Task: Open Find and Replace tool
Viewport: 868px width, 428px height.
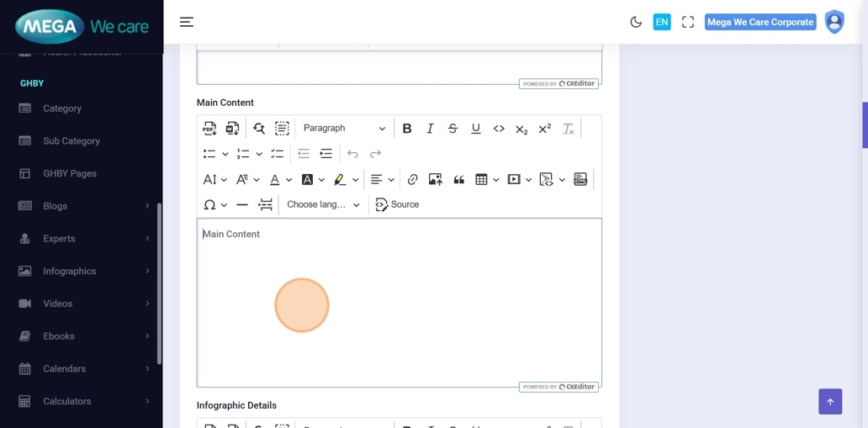Action: click(259, 129)
